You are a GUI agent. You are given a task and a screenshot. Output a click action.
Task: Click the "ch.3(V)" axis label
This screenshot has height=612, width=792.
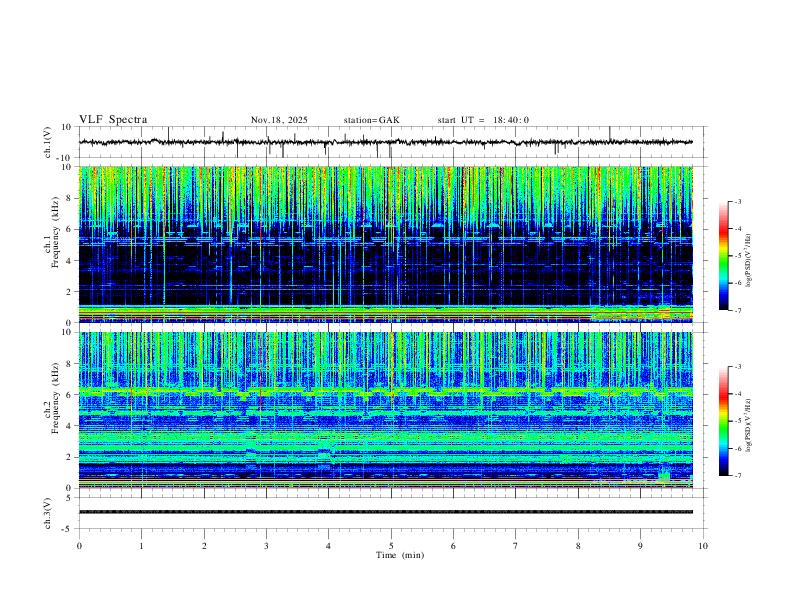(x=48, y=513)
